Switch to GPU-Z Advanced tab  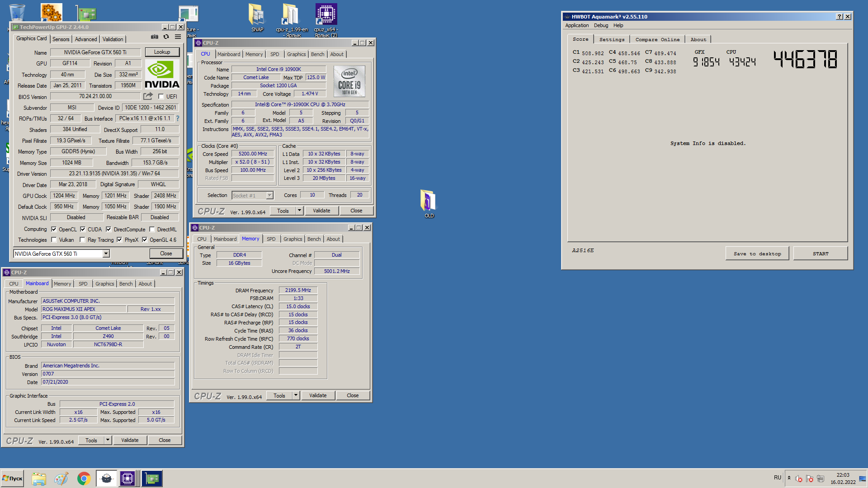[86, 39]
